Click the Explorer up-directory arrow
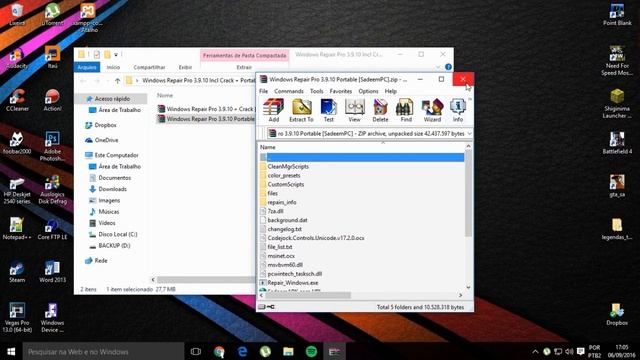The width and height of the screenshot is (640, 360). [x=118, y=81]
